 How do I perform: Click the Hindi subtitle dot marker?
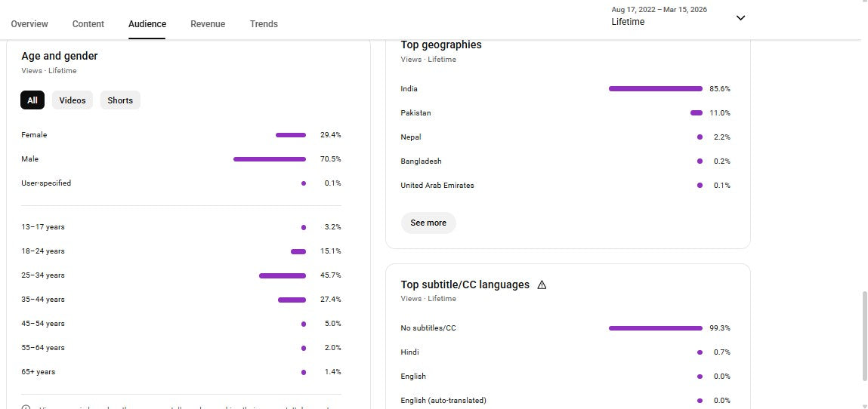[700, 352]
